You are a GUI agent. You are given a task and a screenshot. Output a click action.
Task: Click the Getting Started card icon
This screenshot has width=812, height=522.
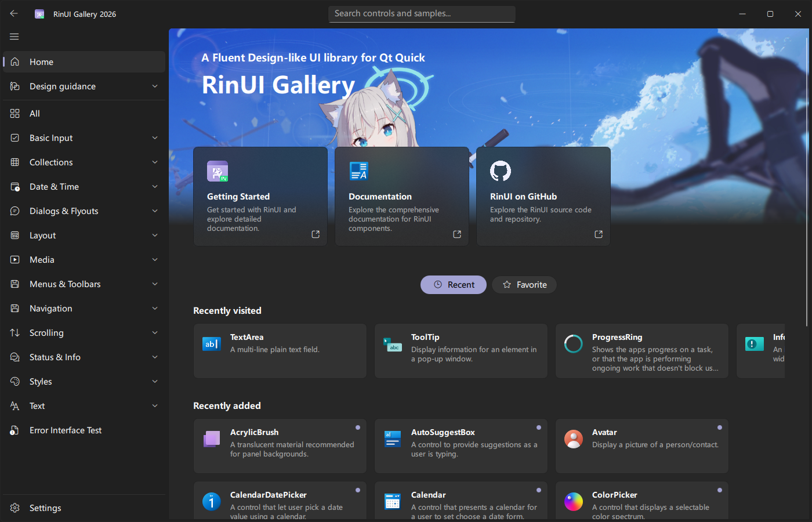click(x=217, y=171)
